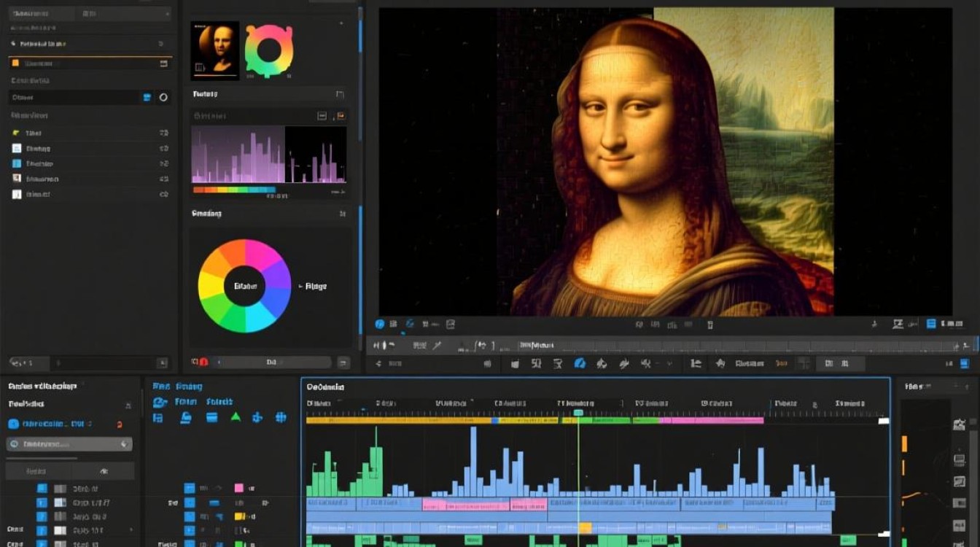980x547 pixels.
Task: Click the Mona Lisa image in the viewer
Action: (665, 161)
